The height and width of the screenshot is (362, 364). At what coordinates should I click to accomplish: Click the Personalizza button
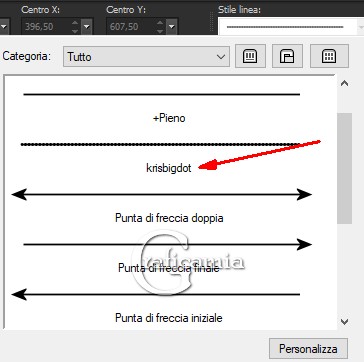(308, 349)
